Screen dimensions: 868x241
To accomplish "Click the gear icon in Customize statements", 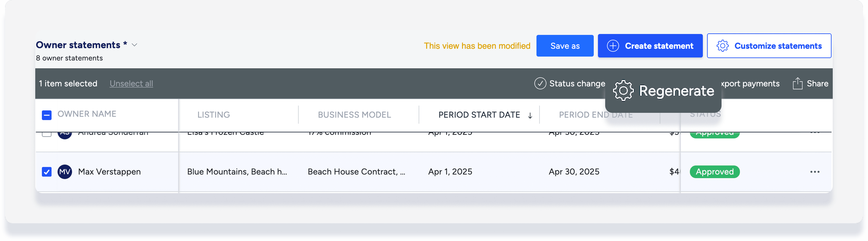I will coord(722,46).
